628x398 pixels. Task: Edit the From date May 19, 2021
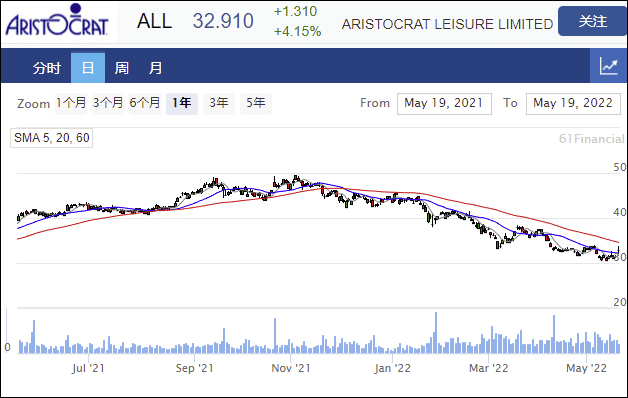click(444, 104)
